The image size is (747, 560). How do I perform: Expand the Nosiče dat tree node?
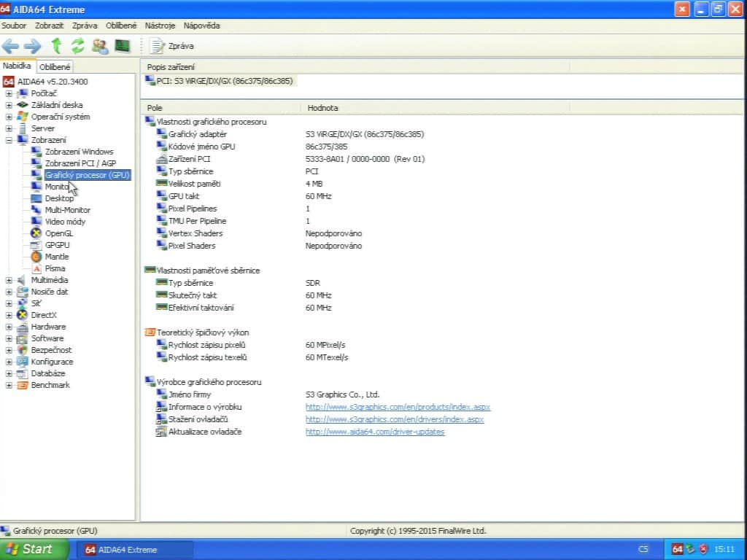tap(9, 292)
